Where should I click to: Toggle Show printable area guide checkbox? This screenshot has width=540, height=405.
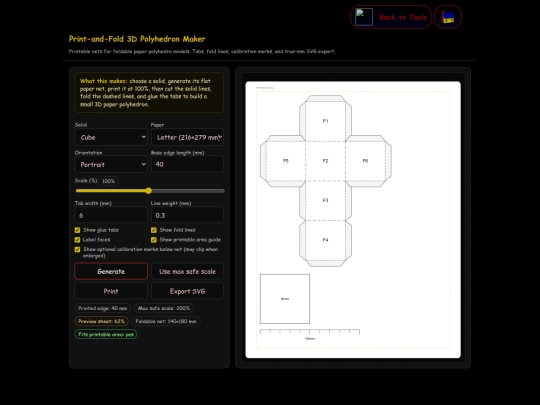tap(154, 240)
